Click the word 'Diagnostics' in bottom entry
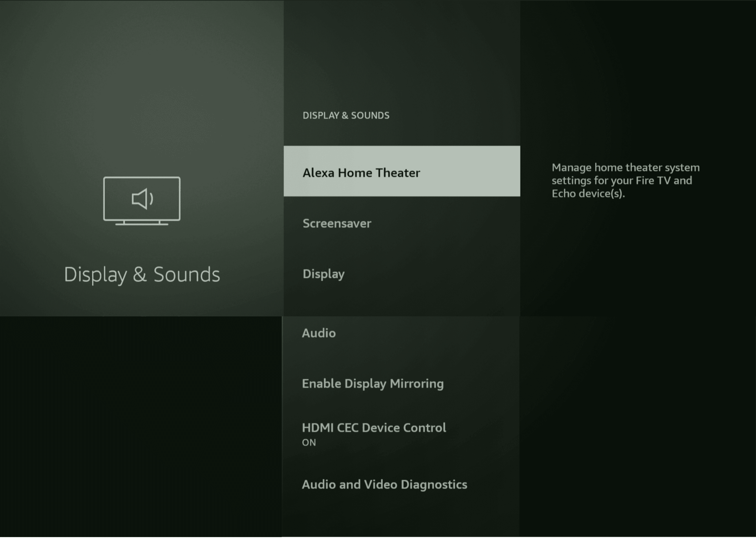Image resolution: width=756 pixels, height=550 pixels. coord(434,485)
